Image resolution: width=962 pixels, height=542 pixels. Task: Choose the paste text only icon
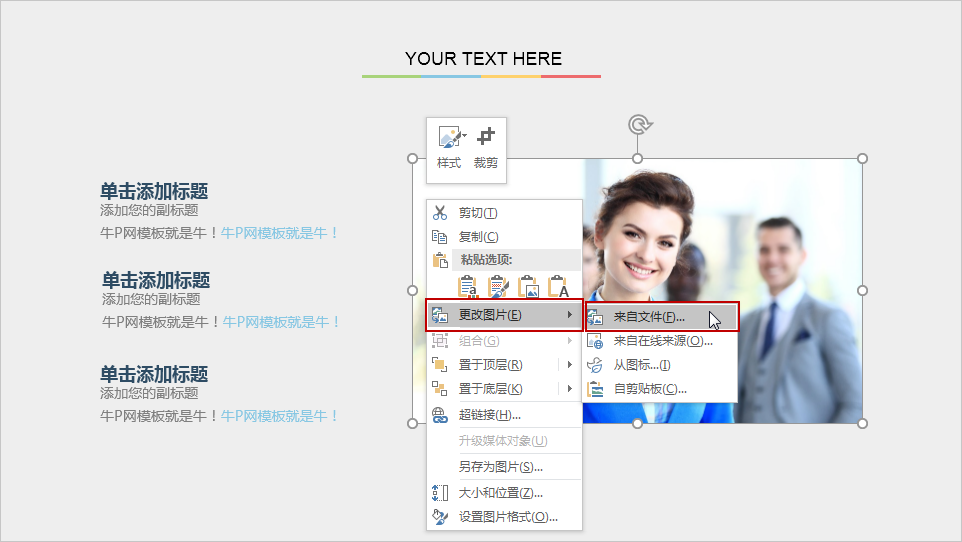(558, 287)
